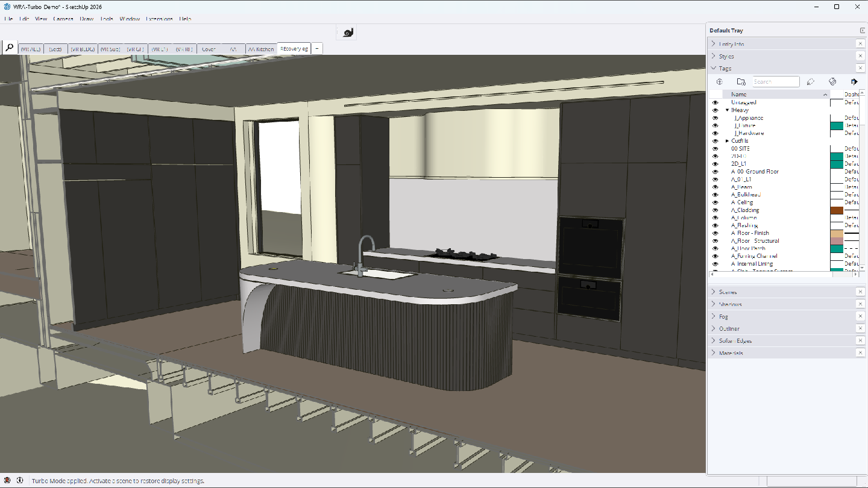Hide the Untagged tag
The height and width of the screenshot is (488, 868).
click(715, 102)
